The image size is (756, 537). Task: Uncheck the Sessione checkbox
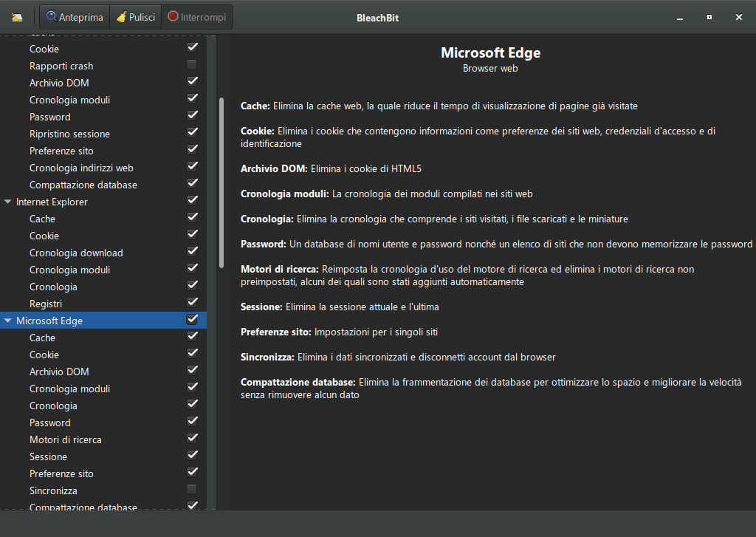tap(192, 455)
